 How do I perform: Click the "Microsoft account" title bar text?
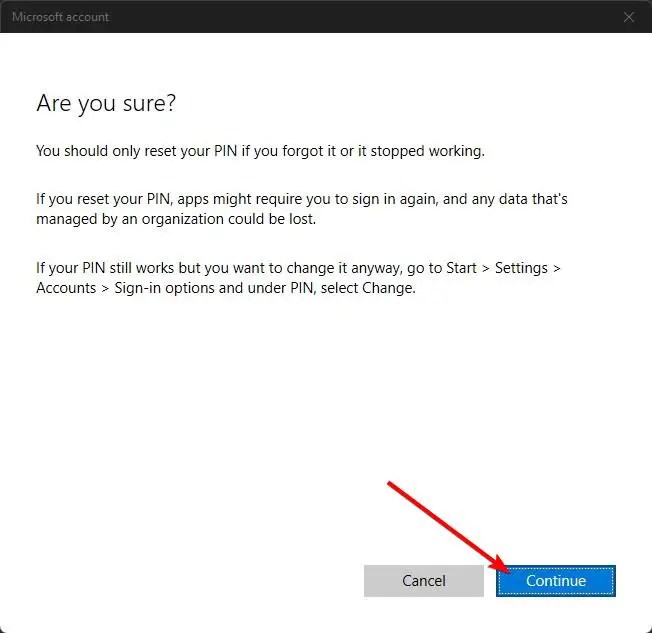coord(60,17)
